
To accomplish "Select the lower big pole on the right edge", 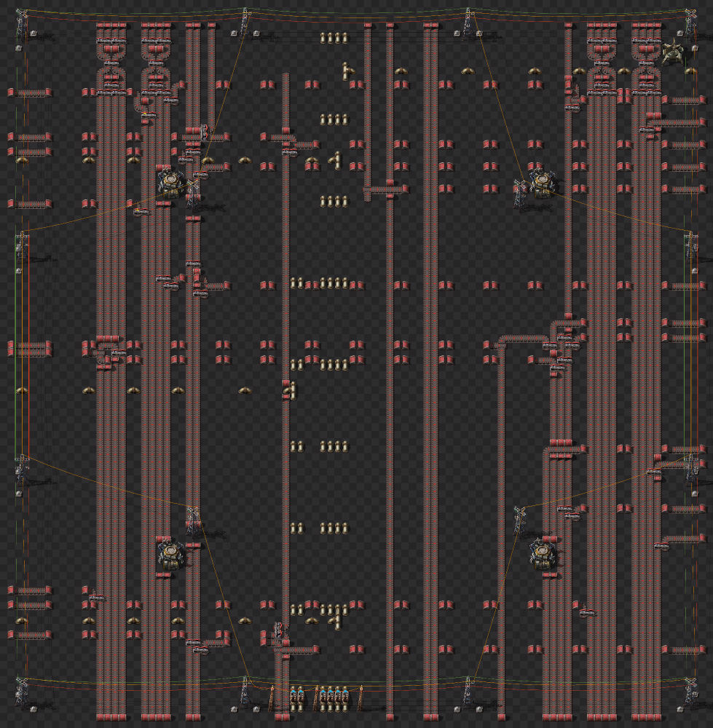I will [690, 469].
